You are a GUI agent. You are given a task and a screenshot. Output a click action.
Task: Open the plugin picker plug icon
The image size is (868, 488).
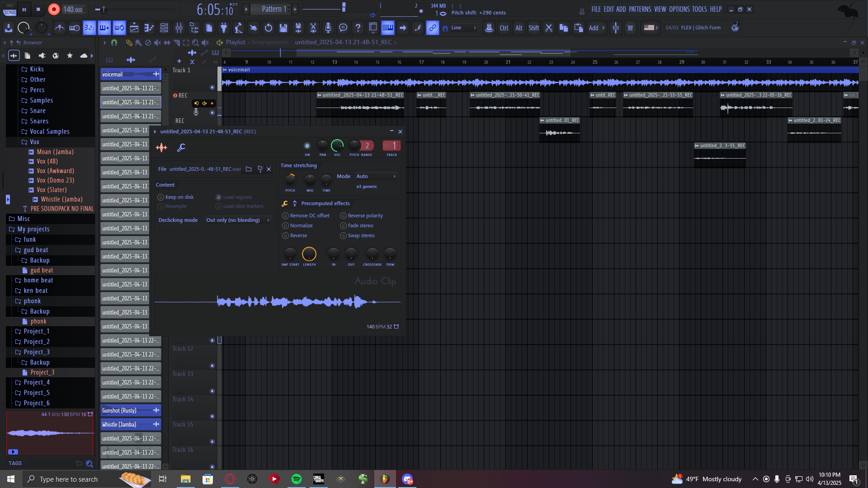224,28
